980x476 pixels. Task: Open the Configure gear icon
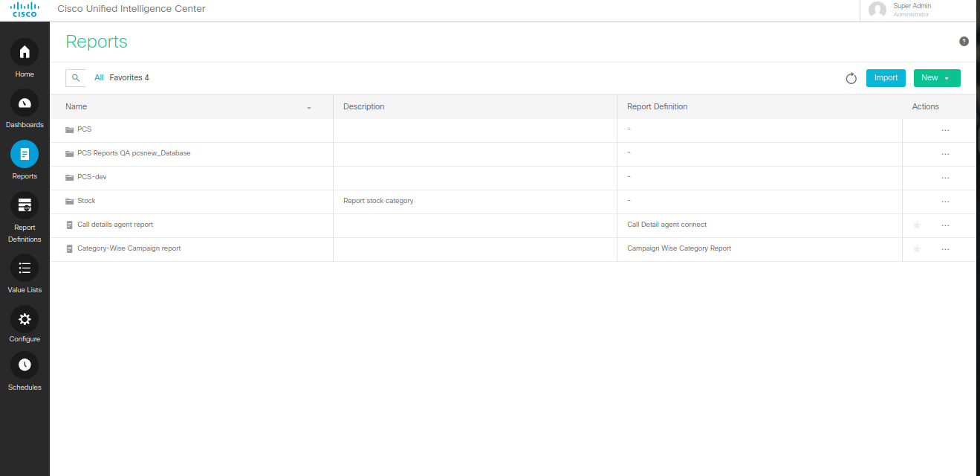tap(25, 319)
